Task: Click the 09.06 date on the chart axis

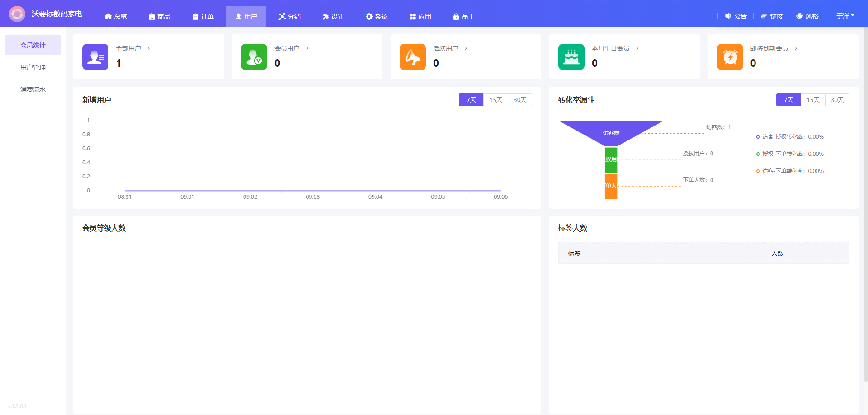Action: (500, 197)
